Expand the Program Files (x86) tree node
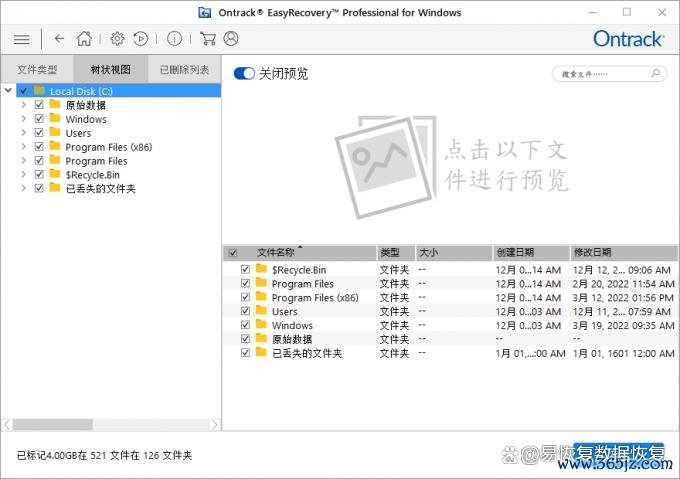 pos(23,147)
